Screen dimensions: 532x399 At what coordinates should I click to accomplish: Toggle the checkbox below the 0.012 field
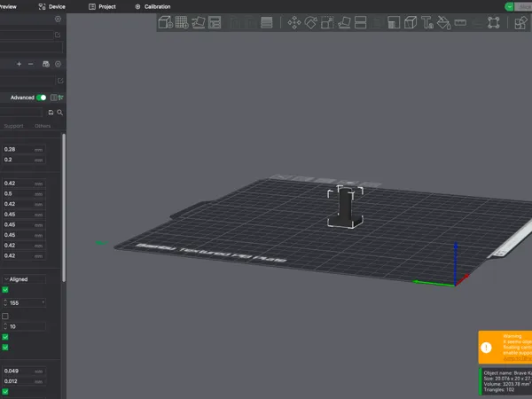(5, 392)
